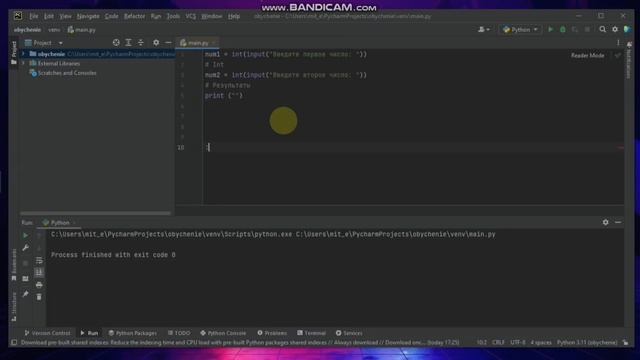This screenshot has width=640, height=360.
Task: Expand the External Libraries node
Action: [23, 64]
